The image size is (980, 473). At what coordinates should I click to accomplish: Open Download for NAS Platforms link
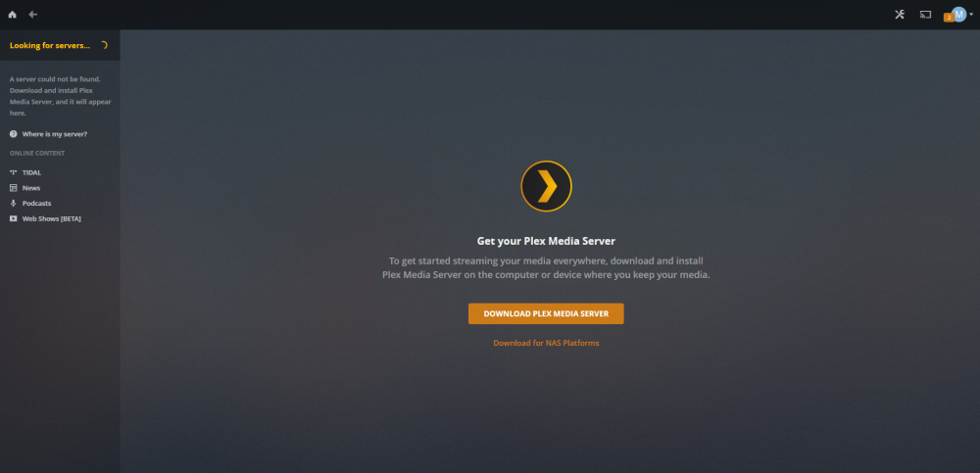point(546,343)
